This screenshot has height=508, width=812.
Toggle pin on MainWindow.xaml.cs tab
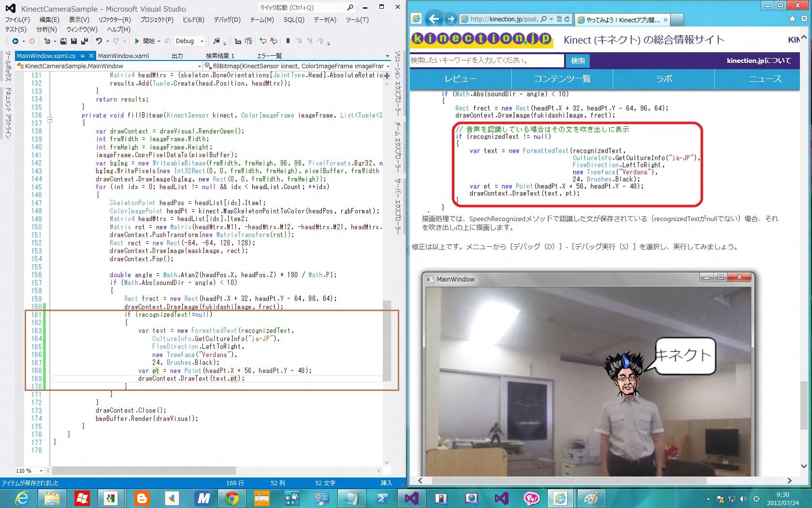tap(83, 56)
